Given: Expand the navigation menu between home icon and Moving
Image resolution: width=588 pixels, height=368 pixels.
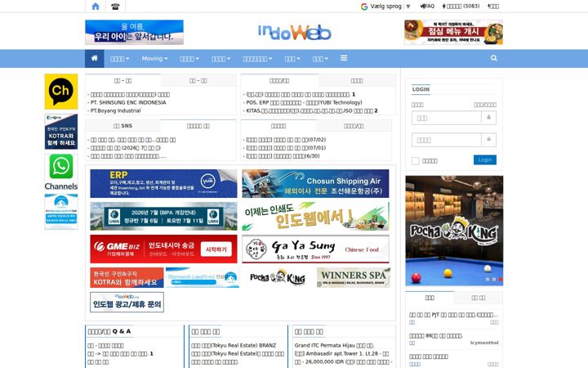Looking at the screenshot, I should (x=119, y=59).
